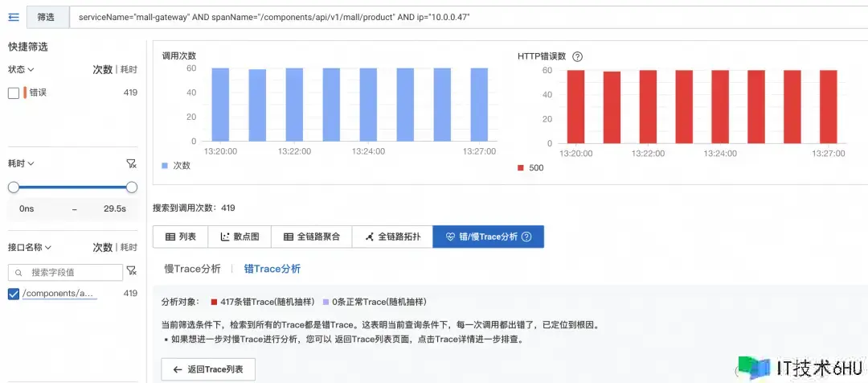This screenshot has width=868, height=383.
Task: Check the 错误 status checkbox
Action: 14,93
